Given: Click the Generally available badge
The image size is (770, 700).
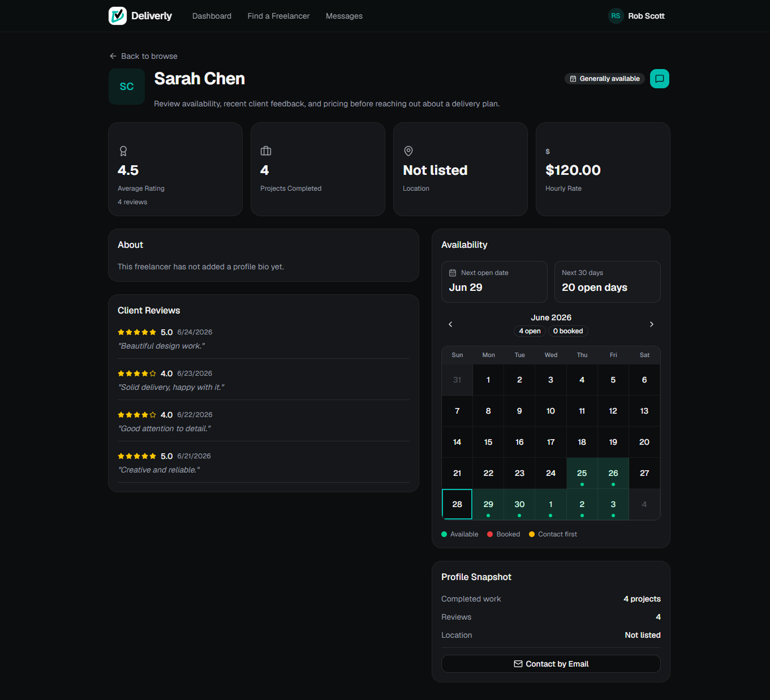Looking at the screenshot, I should coord(605,79).
